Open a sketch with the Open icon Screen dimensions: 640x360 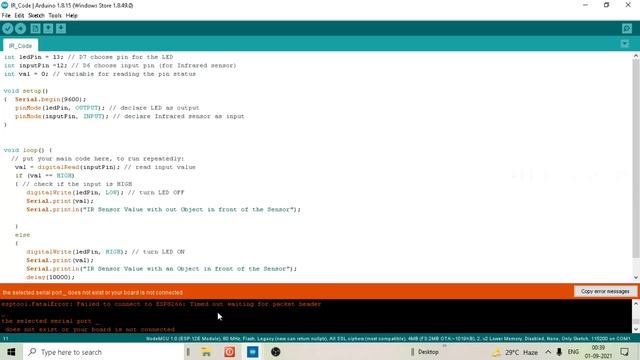pyautogui.click(x=48, y=29)
